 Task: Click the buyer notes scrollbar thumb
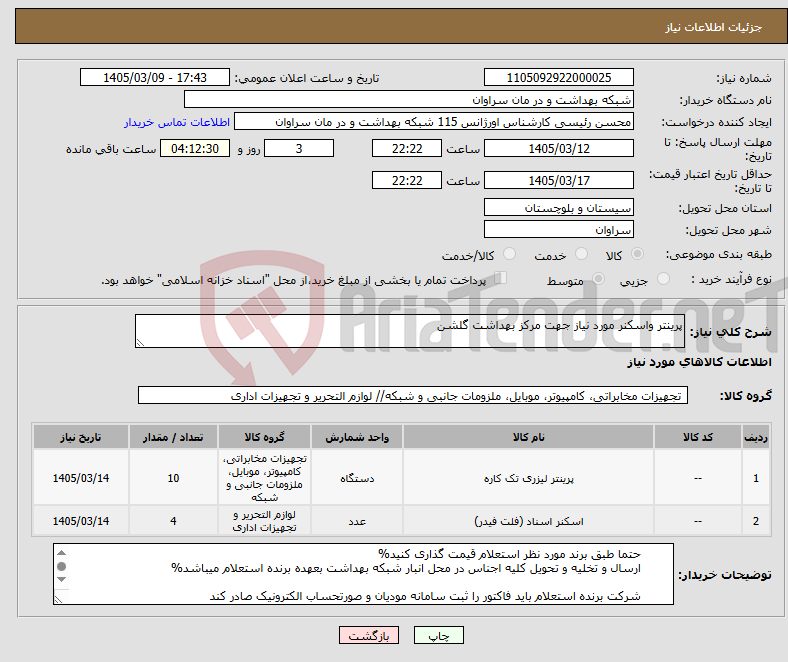[x=61, y=566]
